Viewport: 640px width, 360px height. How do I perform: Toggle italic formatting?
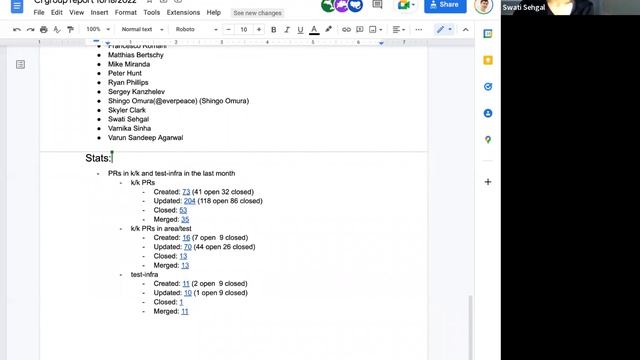(287, 29)
